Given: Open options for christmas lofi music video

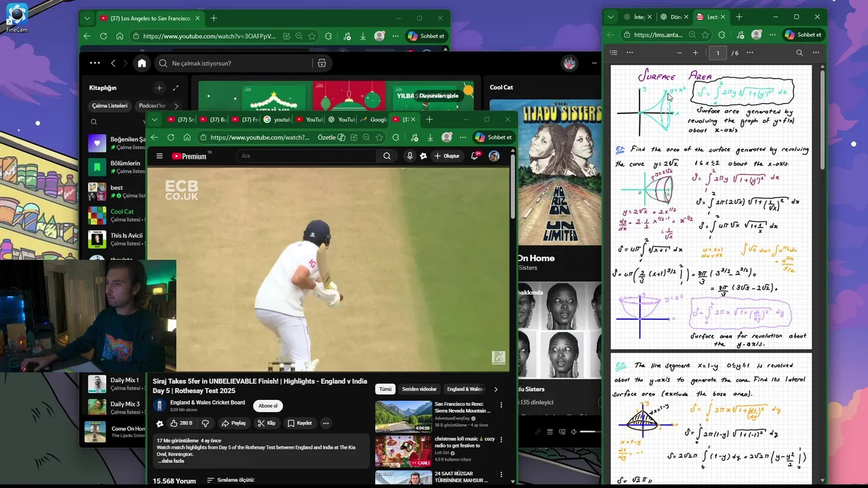Looking at the screenshot, I should pos(501,439).
